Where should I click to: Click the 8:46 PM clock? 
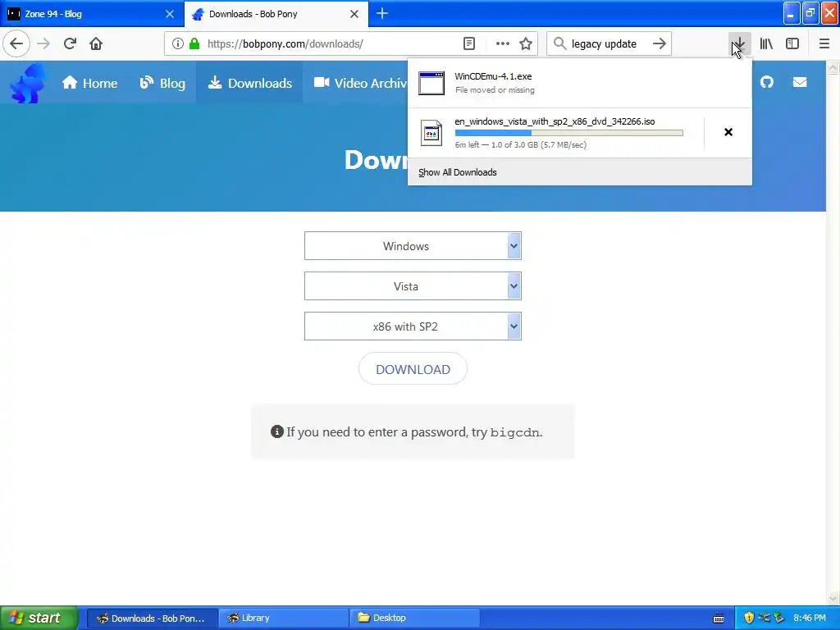[x=810, y=618]
